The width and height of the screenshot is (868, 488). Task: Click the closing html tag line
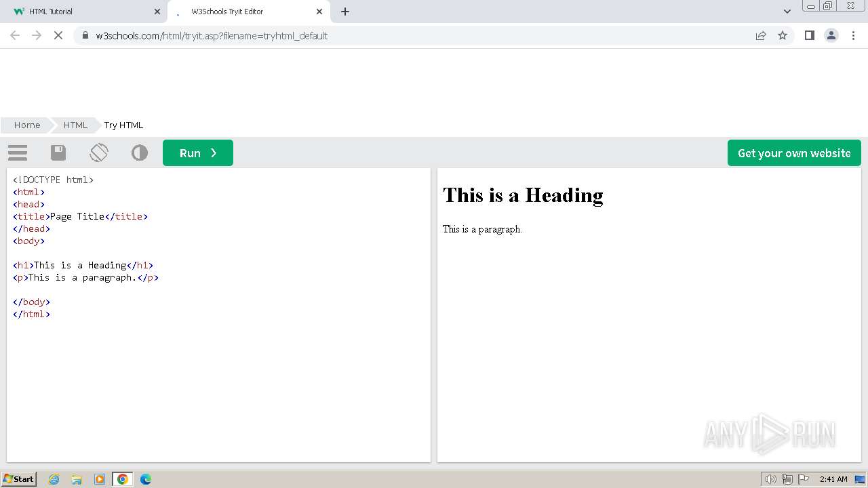click(31, 314)
